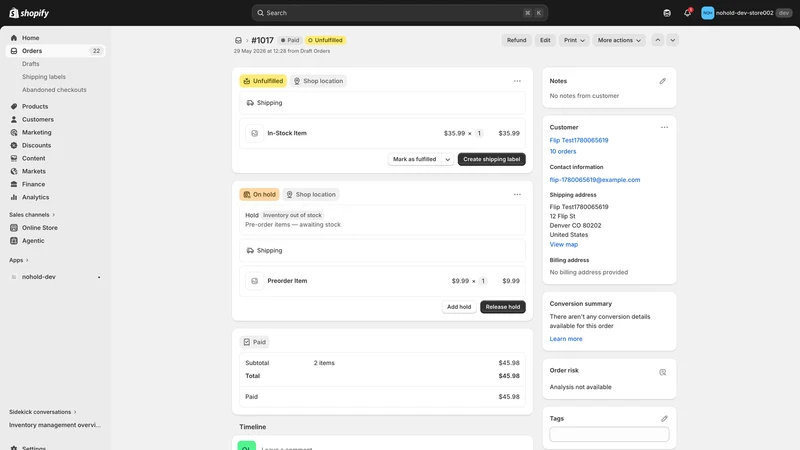The image size is (800, 450).
Task: Go to the previous order arrow
Action: pos(658,40)
